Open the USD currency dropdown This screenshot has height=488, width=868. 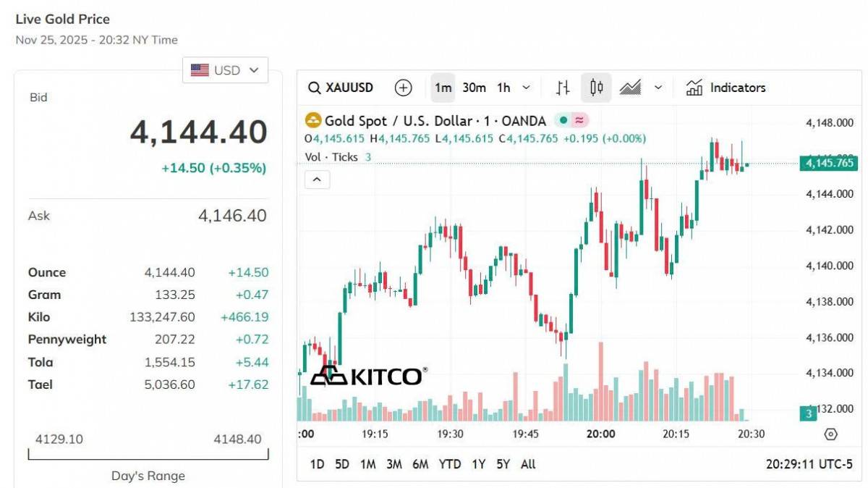pyautogui.click(x=225, y=70)
